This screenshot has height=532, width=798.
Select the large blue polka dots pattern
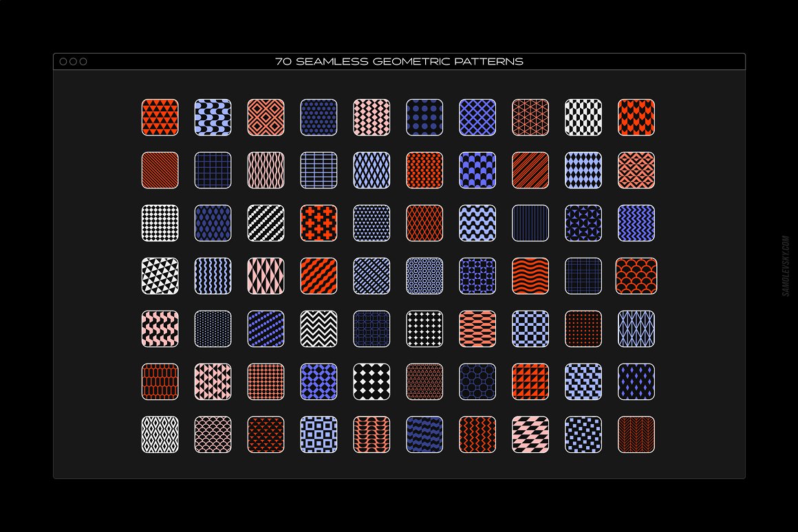click(x=424, y=118)
